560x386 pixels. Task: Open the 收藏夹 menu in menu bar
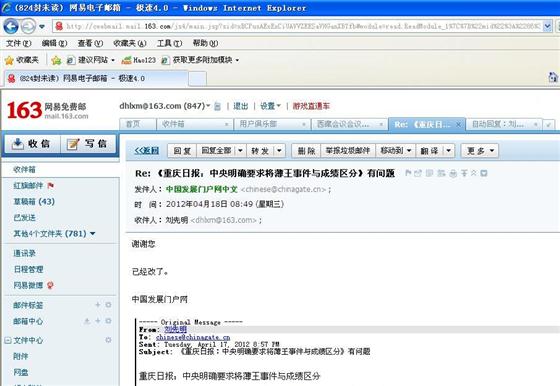click(x=130, y=43)
